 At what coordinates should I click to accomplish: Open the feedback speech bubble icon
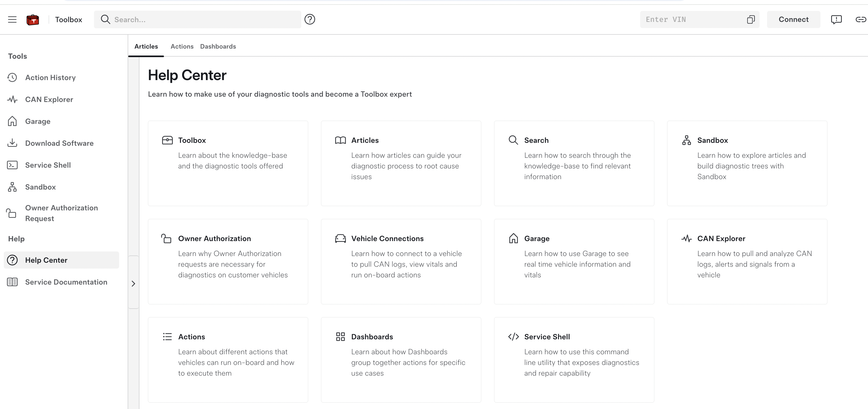coord(836,19)
